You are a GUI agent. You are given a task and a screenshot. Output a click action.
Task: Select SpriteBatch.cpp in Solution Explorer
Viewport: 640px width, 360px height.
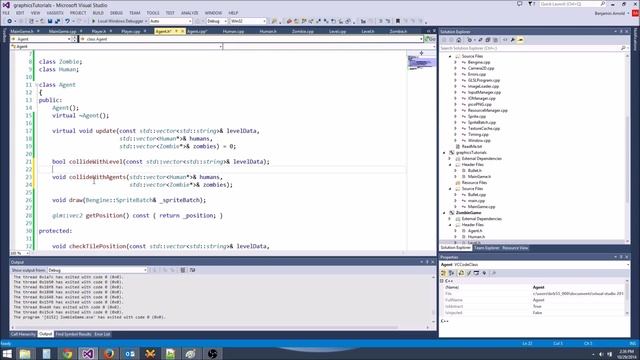pos(482,122)
